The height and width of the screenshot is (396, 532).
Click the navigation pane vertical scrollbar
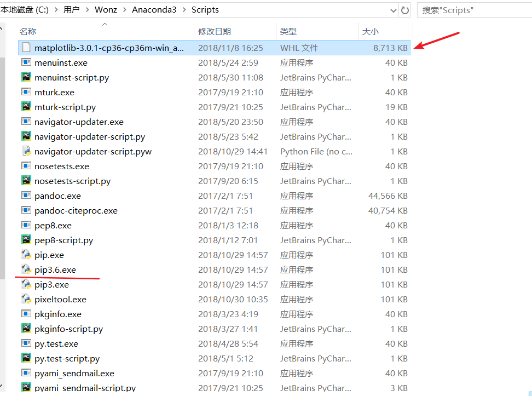(x=2, y=168)
